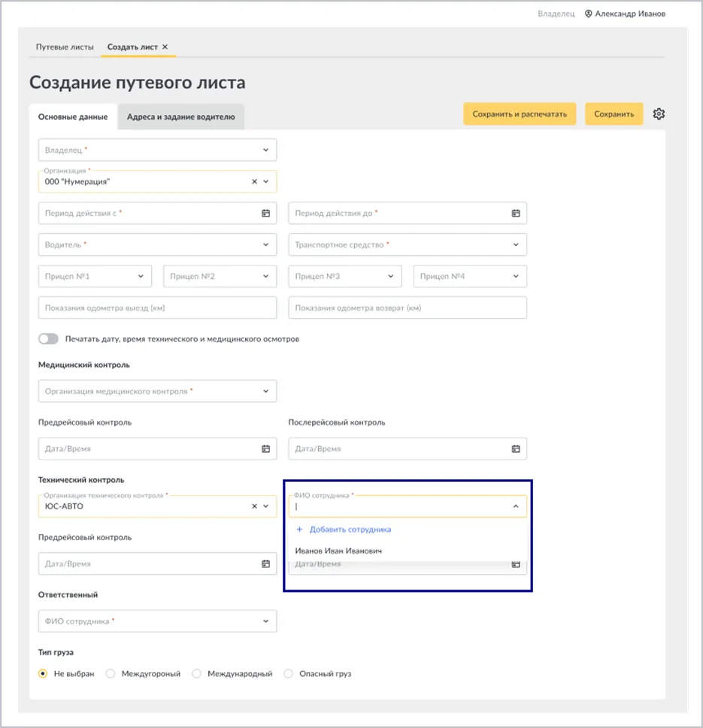Click Период действия с date field
This screenshot has height=728, width=703.
click(x=157, y=213)
